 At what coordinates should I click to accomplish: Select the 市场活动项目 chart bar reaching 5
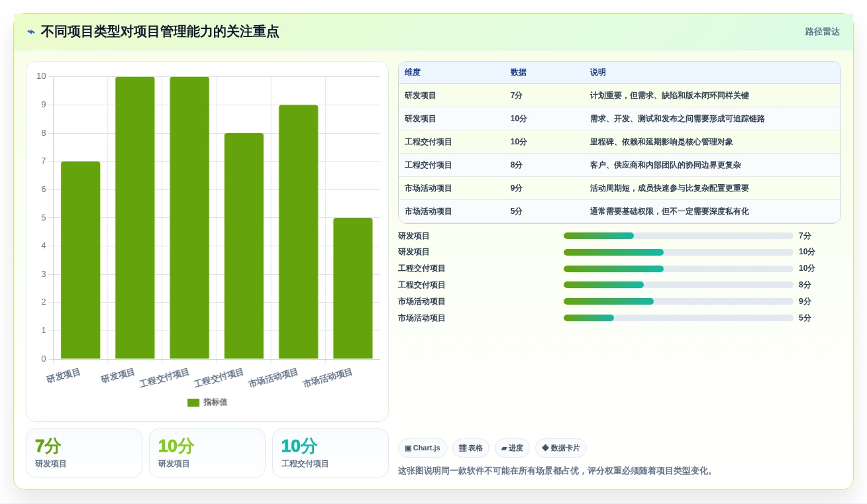click(x=353, y=289)
